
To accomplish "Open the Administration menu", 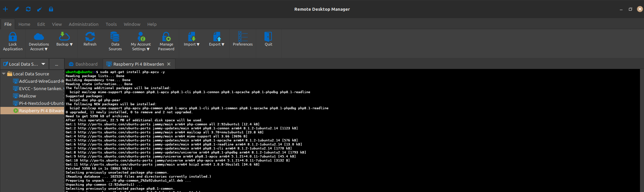I will pos(84,24).
